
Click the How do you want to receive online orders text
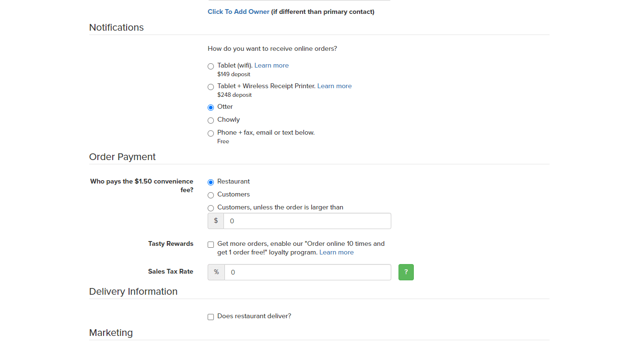click(272, 48)
